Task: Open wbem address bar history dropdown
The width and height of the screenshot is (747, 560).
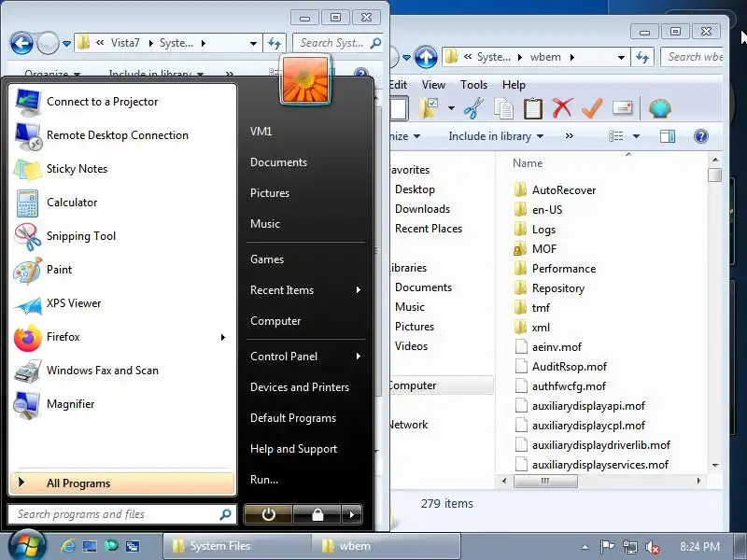Action: [621, 58]
